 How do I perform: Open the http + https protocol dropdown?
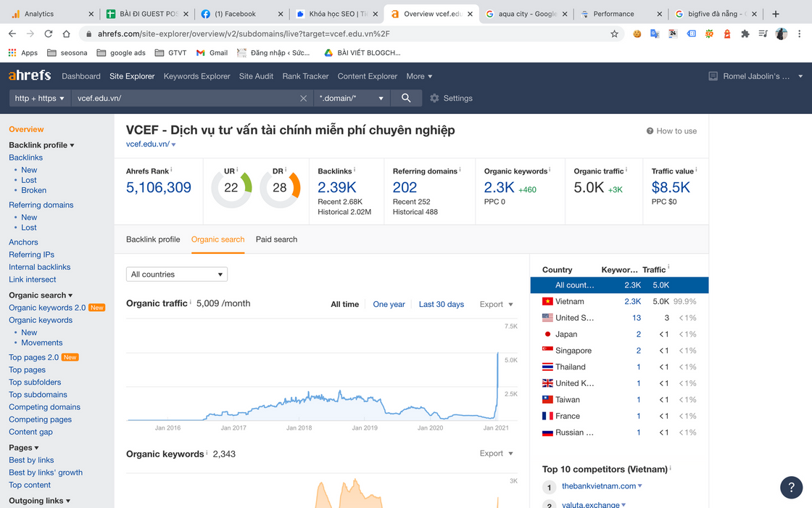point(40,99)
